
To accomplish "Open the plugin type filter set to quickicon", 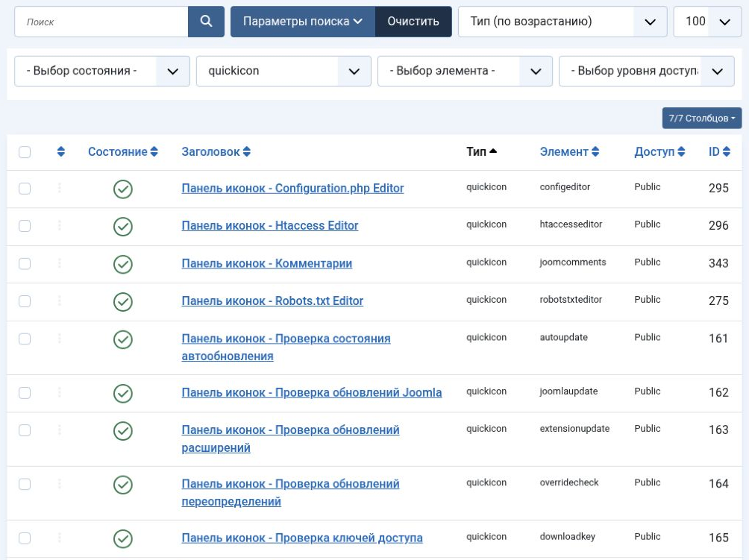I will click(x=283, y=71).
